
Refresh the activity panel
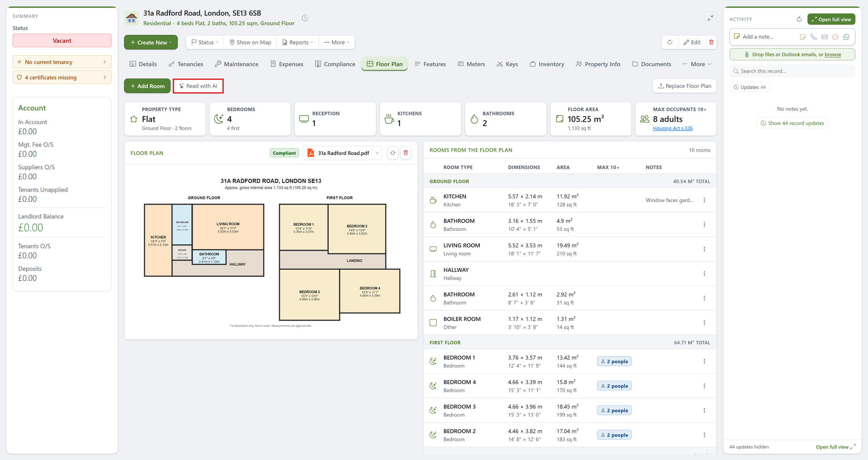[x=799, y=19]
